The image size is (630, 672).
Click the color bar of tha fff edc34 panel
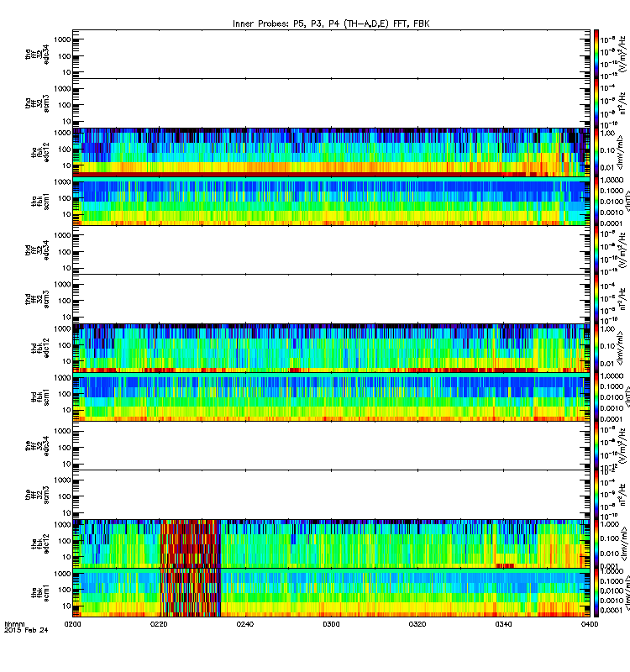(596, 54)
